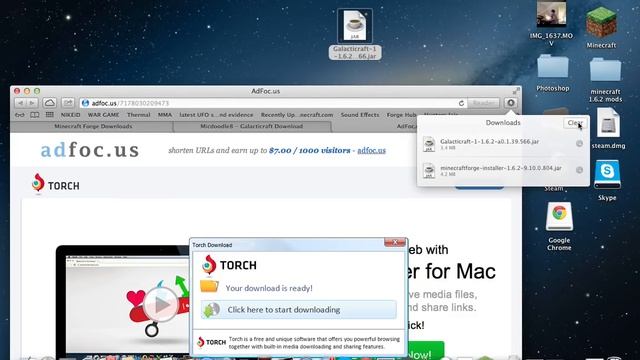Reveal minecraftforge-installer jar magnifier icon

point(579,170)
